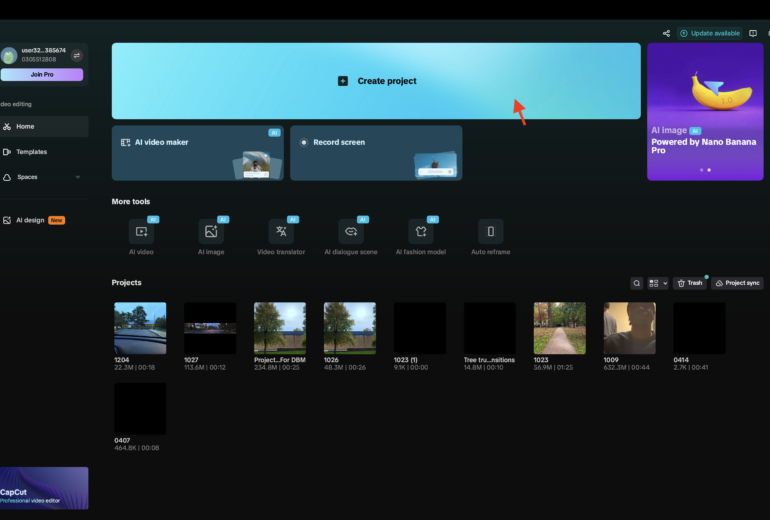Open the Trash folder
770x520 pixels.
click(689, 283)
